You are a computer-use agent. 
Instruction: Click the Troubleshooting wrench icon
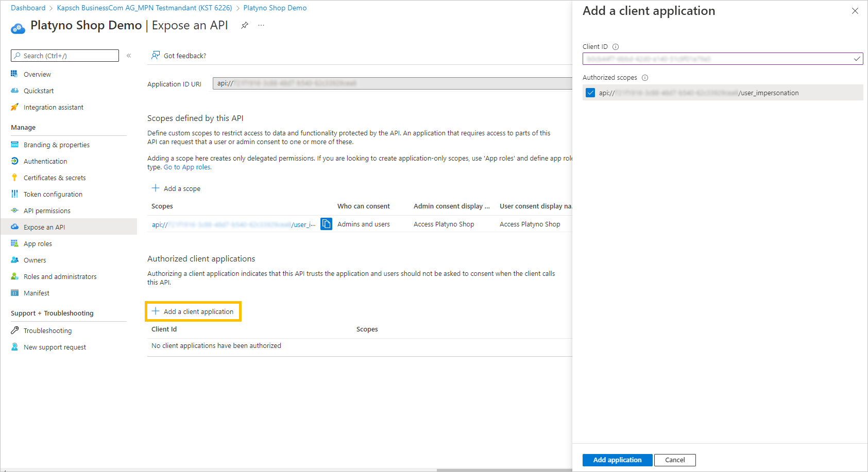click(14, 330)
